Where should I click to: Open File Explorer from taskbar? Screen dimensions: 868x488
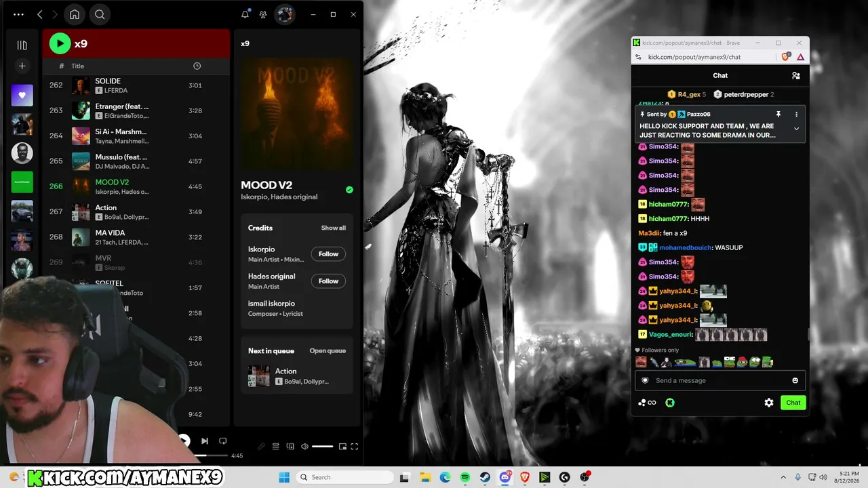(425, 477)
